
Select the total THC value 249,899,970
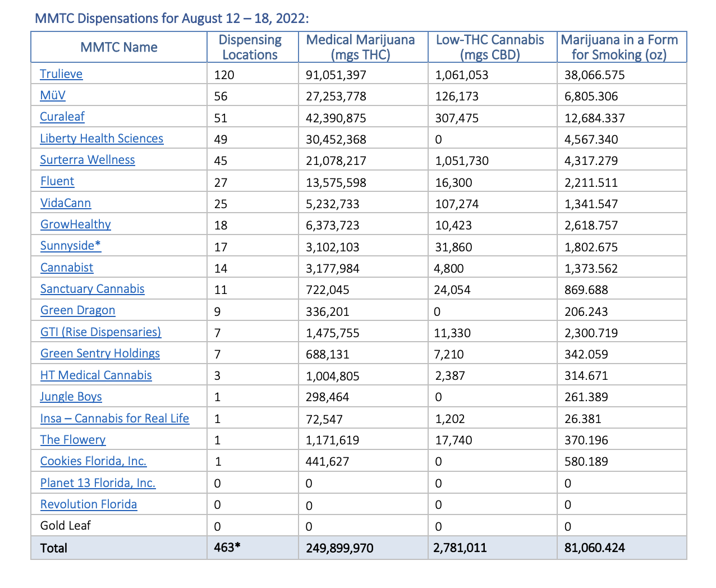(339, 548)
